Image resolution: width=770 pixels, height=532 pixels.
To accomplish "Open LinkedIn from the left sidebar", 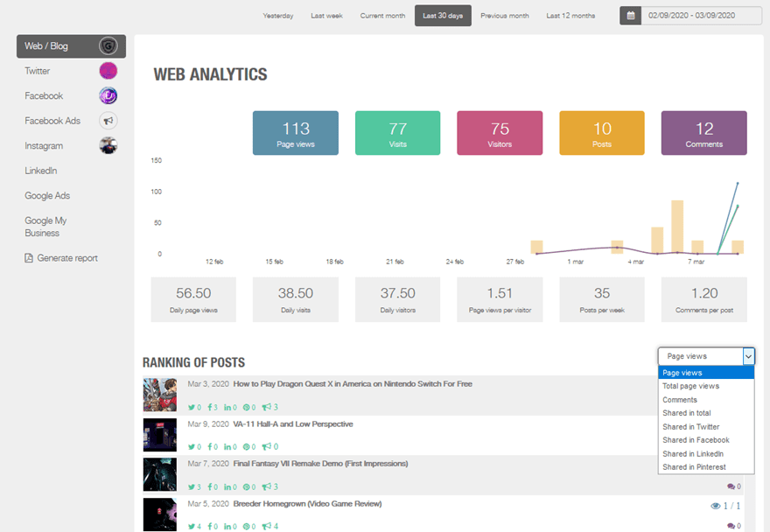I will point(42,170).
